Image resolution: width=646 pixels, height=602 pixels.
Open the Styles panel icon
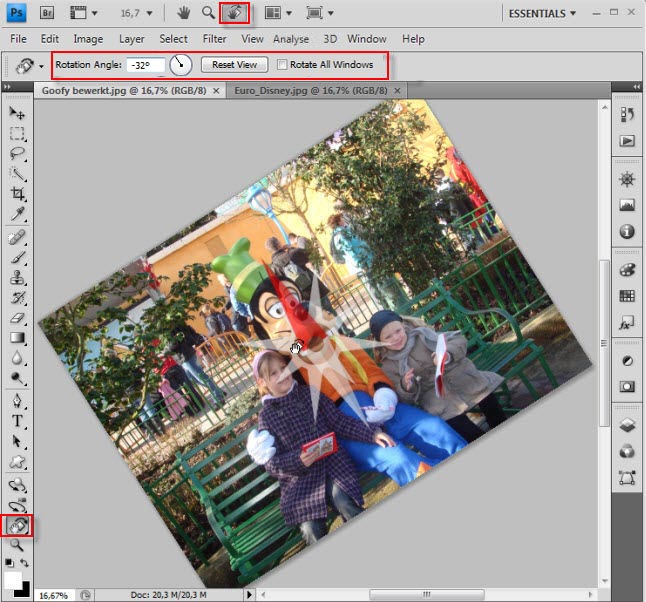pyautogui.click(x=627, y=322)
